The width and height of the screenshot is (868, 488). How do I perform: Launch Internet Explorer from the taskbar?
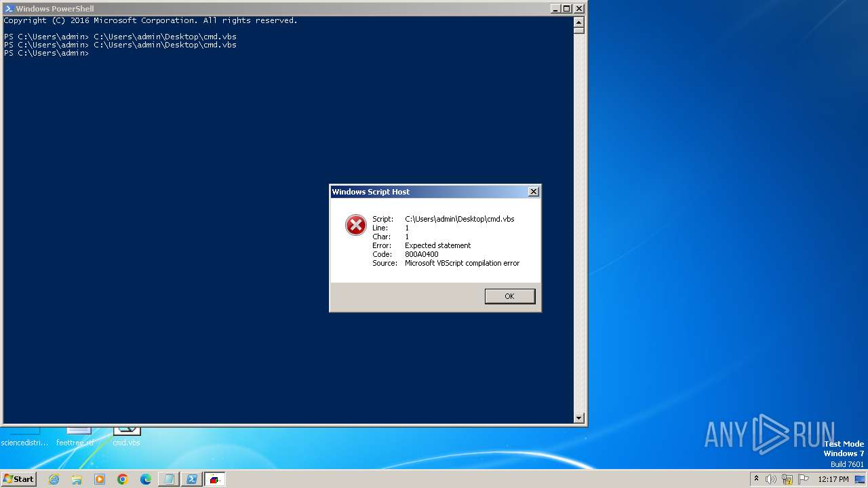[x=54, y=479]
